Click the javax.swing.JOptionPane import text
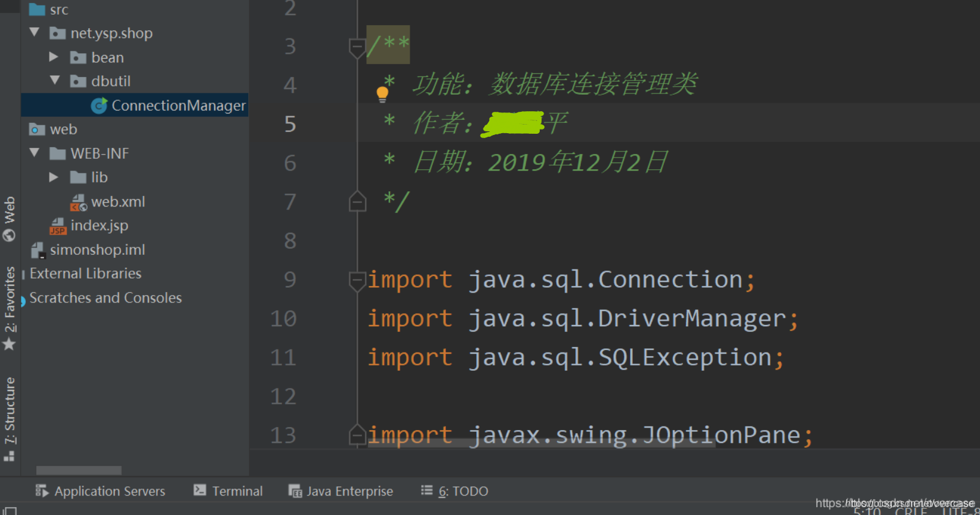The width and height of the screenshot is (980, 515). pyautogui.click(x=635, y=436)
